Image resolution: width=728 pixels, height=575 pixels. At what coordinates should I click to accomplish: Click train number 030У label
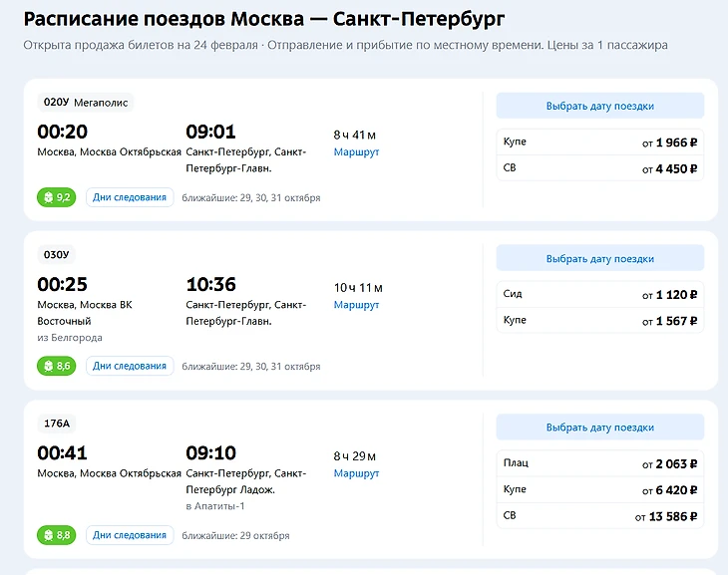[56, 255]
